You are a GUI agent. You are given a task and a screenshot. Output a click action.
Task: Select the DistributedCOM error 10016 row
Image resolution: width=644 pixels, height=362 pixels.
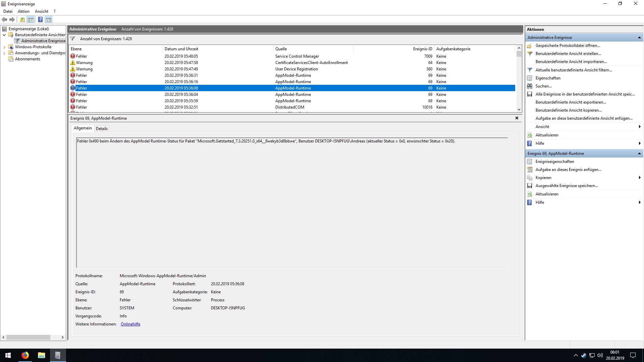pyautogui.click(x=292, y=107)
